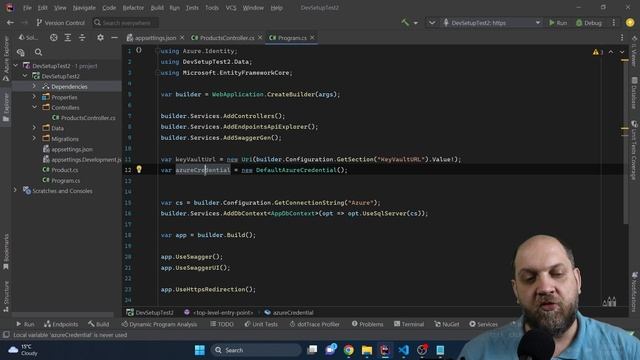Open the NuGet tool window

447,324
